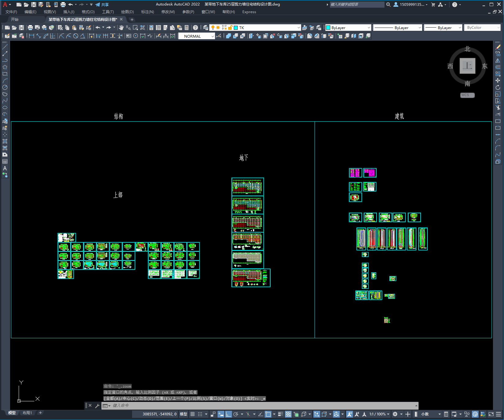The width and height of the screenshot is (504, 420).
Task: Click the 上 top face of ViewCube
Action: click(468, 66)
